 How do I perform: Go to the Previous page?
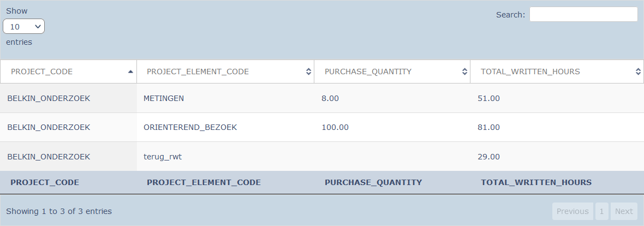[573, 211]
